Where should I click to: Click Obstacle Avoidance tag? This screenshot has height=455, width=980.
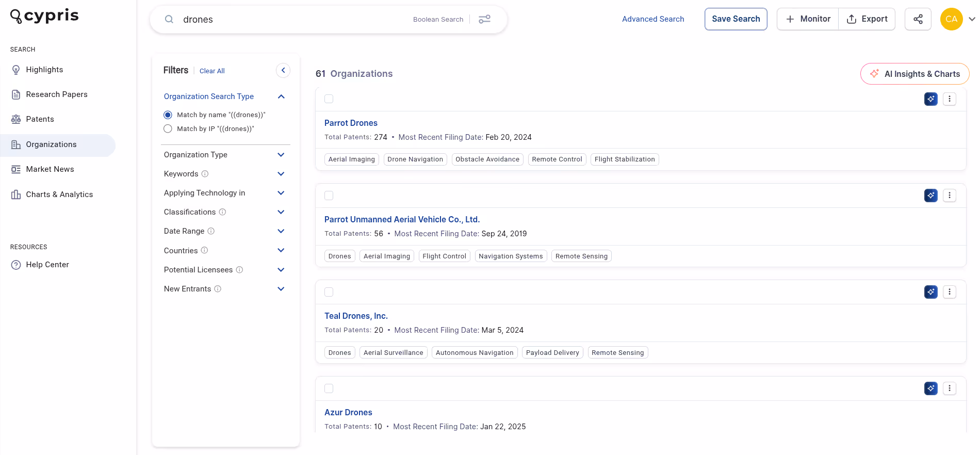(x=487, y=159)
